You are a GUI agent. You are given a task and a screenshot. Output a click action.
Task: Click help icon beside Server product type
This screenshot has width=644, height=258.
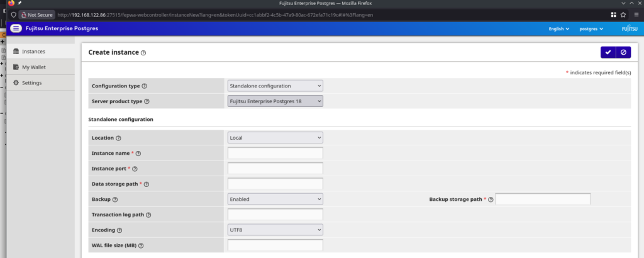click(147, 101)
